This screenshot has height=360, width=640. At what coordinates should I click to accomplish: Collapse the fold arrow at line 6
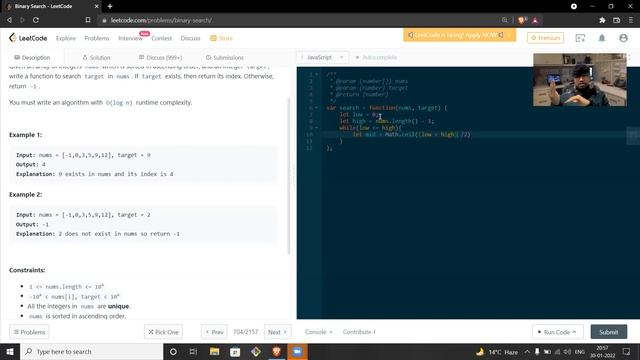[x=317, y=108]
